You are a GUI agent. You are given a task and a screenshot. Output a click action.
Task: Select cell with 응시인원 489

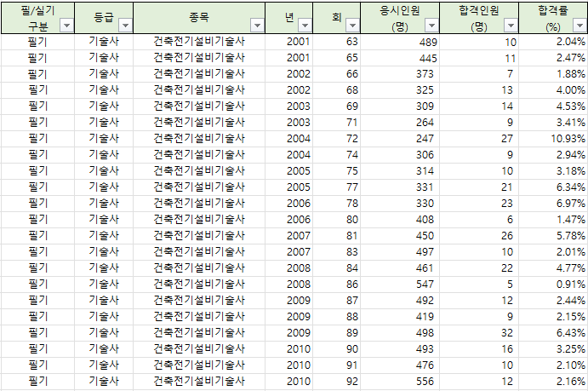pos(400,42)
